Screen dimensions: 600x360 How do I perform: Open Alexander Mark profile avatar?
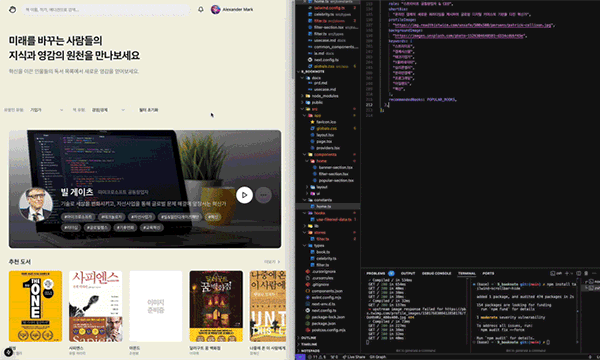pos(215,10)
